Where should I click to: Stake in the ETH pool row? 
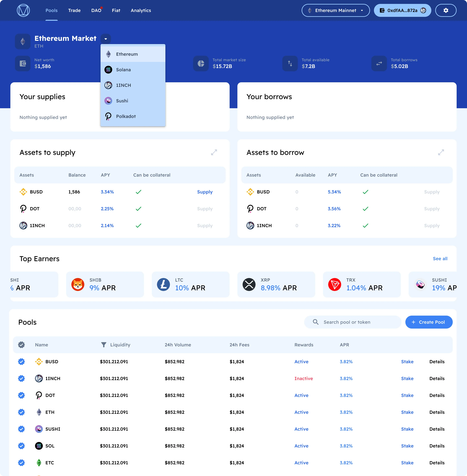[407, 412]
